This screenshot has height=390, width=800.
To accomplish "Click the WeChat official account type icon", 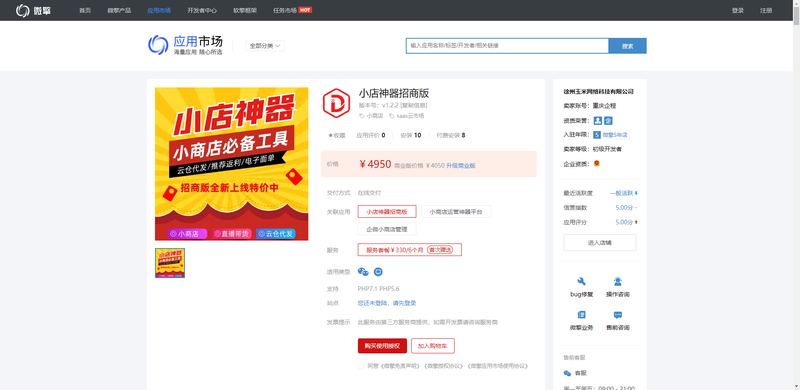I will pyautogui.click(x=363, y=272).
